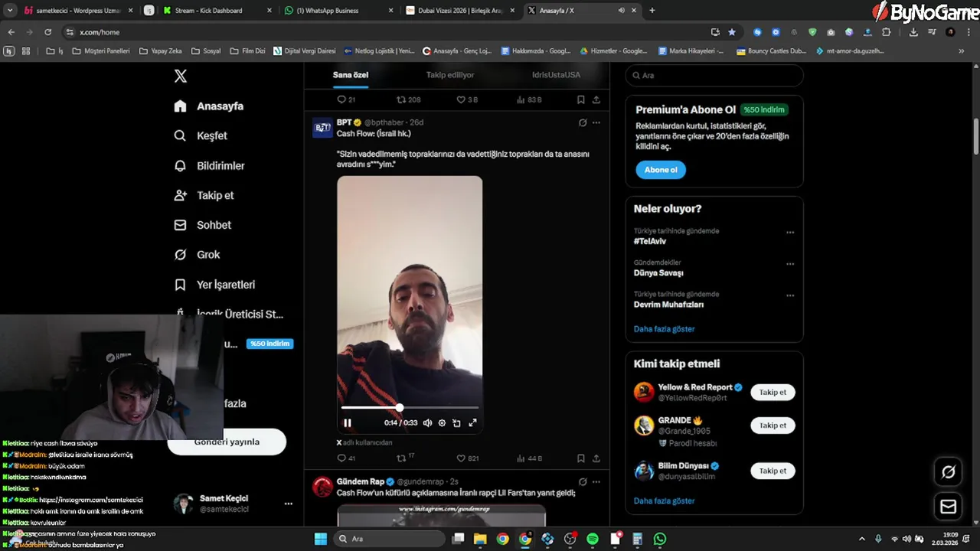Switch to Dubai Vizesi 2026 browser tab
980x551 pixels.
pyautogui.click(x=461, y=11)
